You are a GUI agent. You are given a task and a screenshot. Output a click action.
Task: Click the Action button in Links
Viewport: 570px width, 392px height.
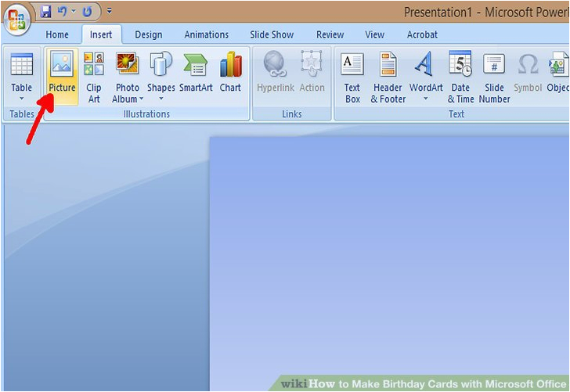[312, 73]
